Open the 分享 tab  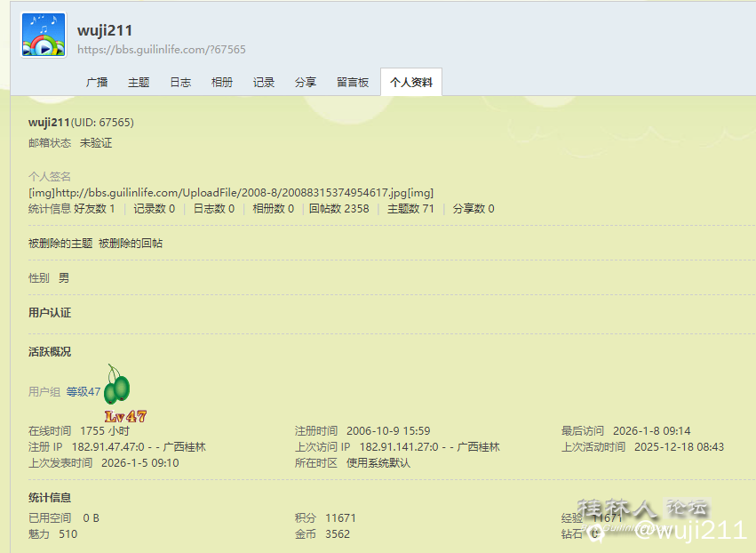tap(306, 82)
